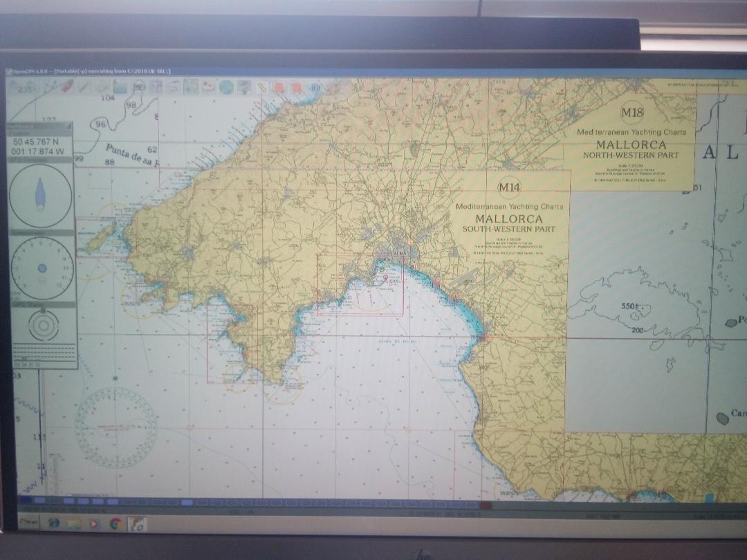Screen dimensions: 747x560
Task: Click the SOUTH-WESTERN PART chart title
Action: [x=509, y=229]
